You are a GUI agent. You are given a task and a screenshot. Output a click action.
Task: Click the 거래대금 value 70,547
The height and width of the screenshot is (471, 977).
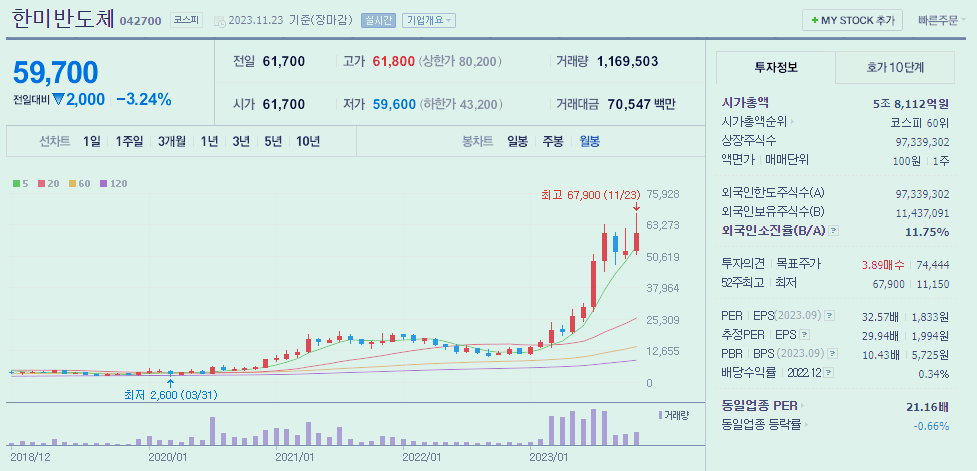tap(627, 104)
